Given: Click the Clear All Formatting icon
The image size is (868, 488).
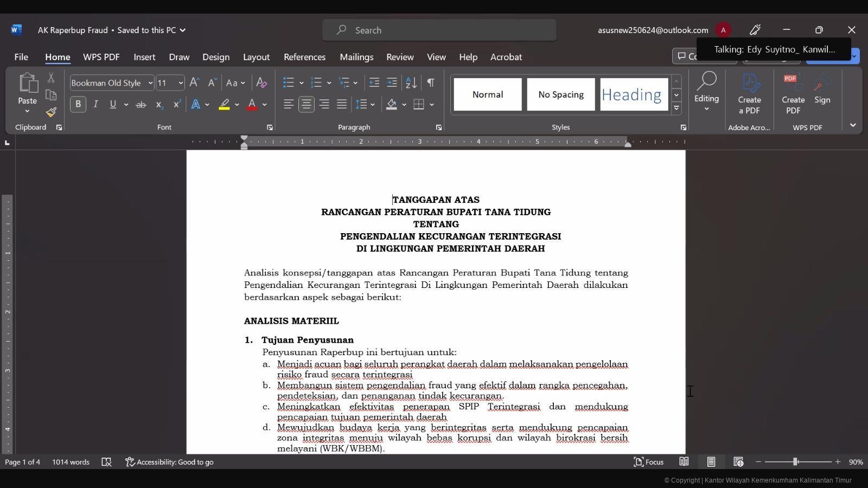Looking at the screenshot, I should tap(261, 83).
